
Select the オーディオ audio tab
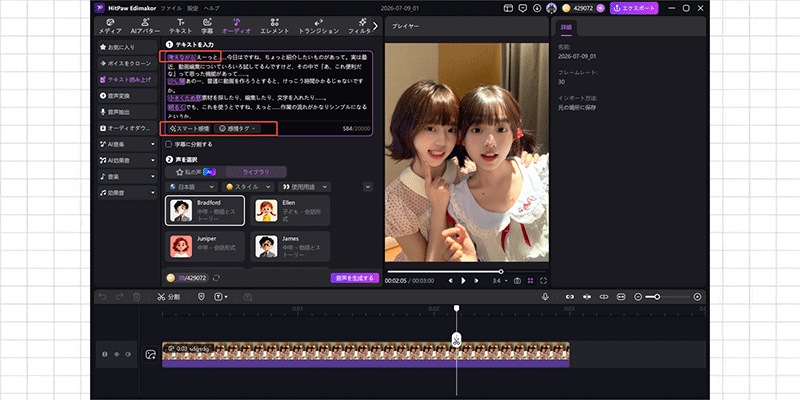pos(236,26)
